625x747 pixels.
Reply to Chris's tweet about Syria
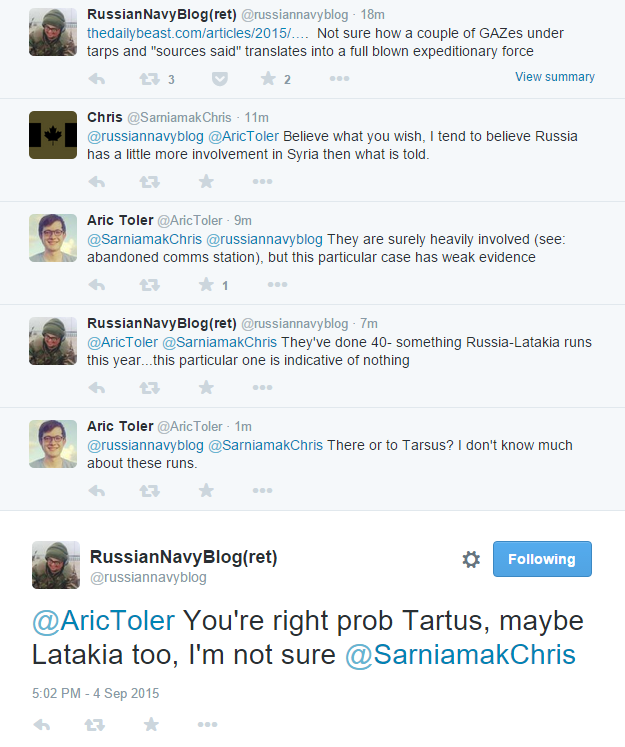(x=97, y=181)
